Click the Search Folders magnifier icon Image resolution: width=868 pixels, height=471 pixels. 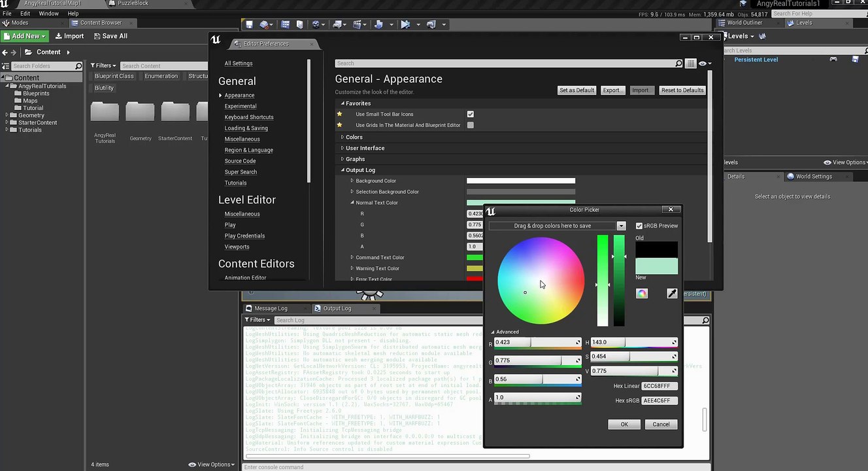pyautogui.click(x=78, y=66)
